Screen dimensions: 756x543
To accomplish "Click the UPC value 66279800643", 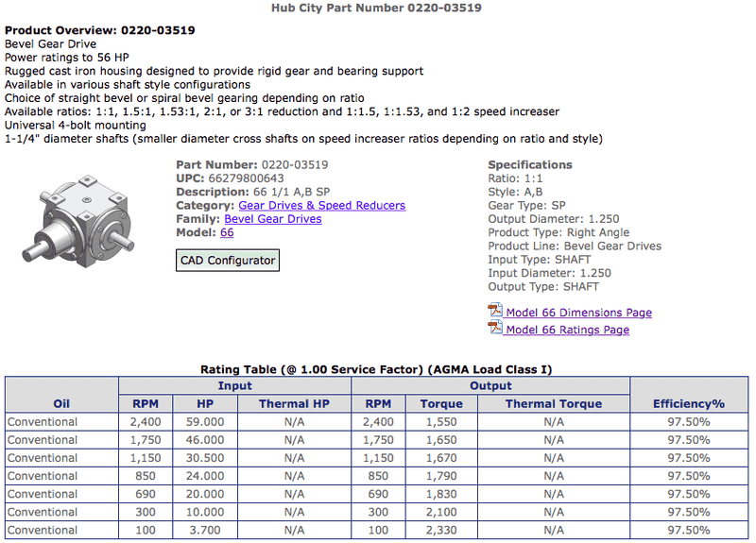I will [x=246, y=178].
